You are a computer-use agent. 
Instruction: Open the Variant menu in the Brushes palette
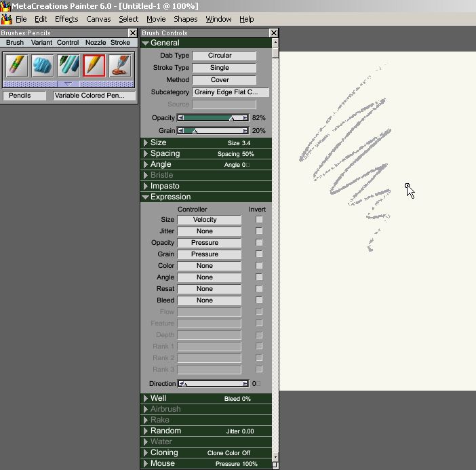(41, 43)
